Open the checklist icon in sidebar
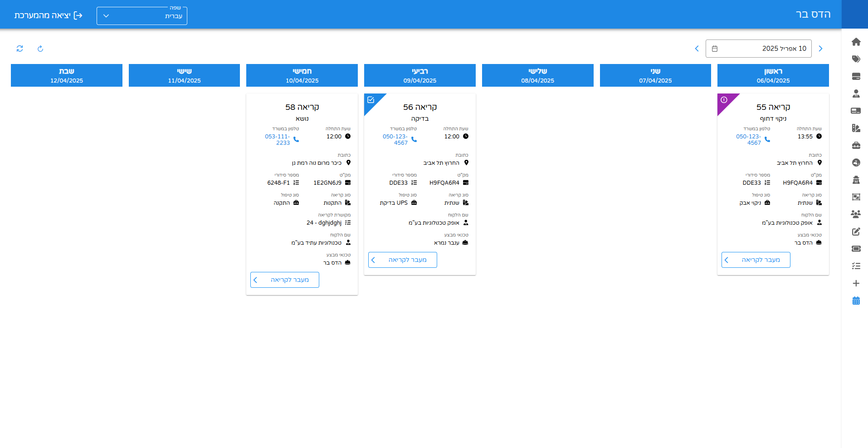The width and height of the screenshot is (868, 448). pyautogui.click(x=856, y=266)
